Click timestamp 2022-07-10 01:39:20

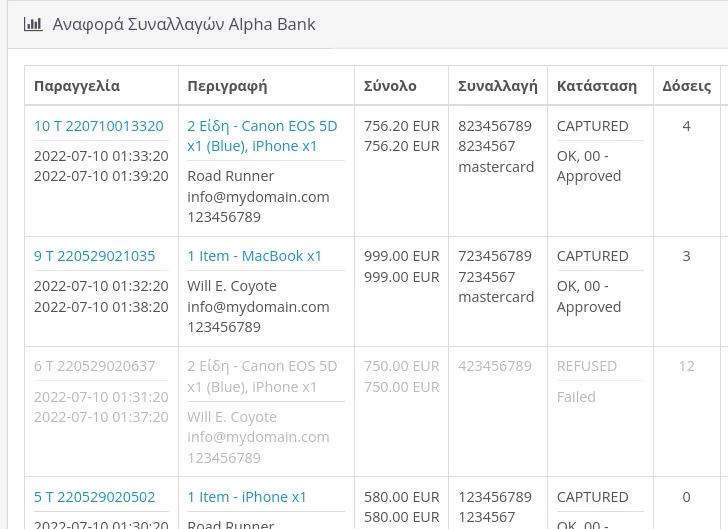point(101,176)
